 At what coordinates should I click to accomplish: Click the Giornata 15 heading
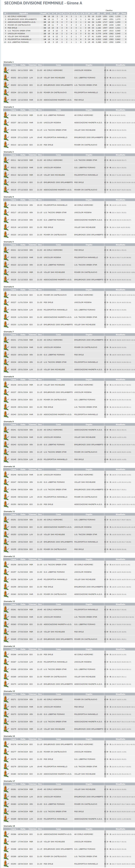[9, 691]
